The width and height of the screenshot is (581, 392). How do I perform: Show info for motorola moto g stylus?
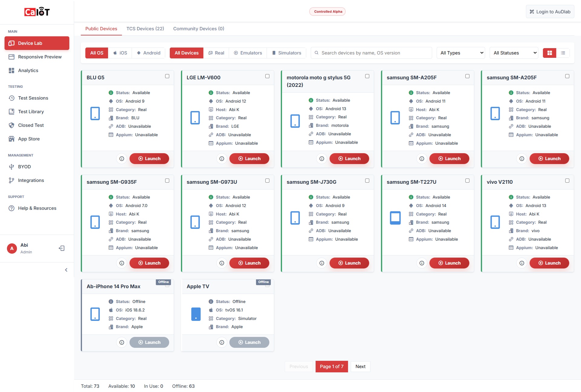322,159
